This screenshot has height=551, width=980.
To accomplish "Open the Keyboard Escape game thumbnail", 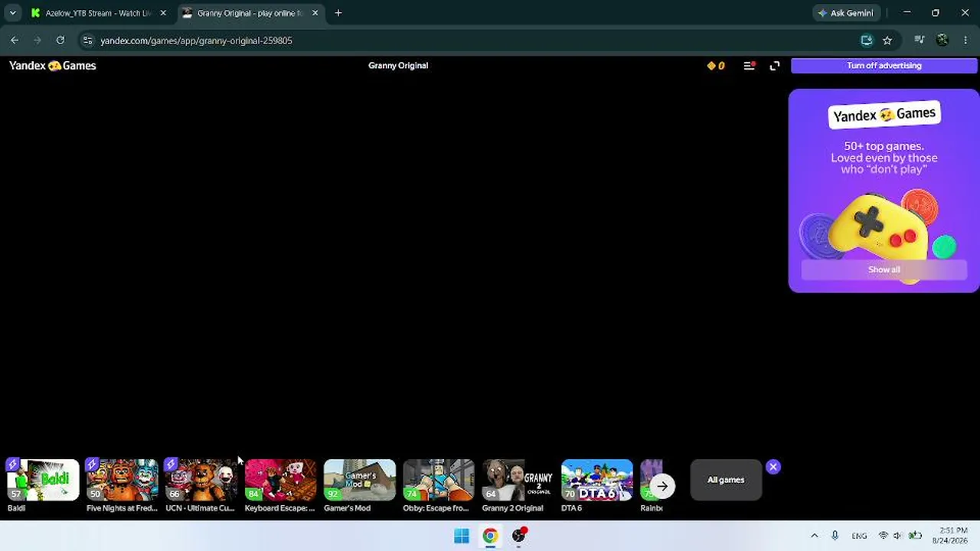I will [x=280, y=480].
